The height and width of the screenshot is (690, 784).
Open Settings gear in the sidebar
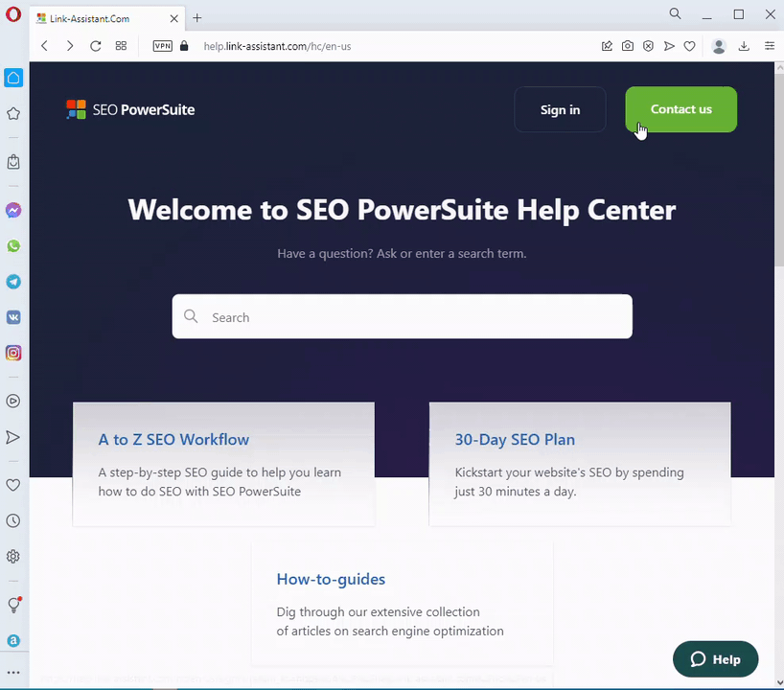pos(13,557)
